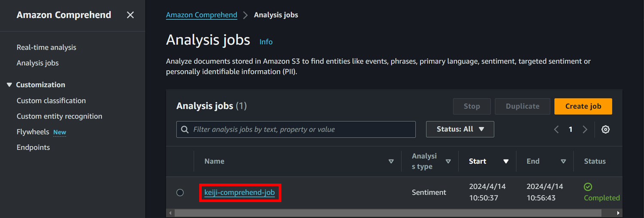
Task: Open Custom classification in sidebar
Action: [x=51, y=101]
